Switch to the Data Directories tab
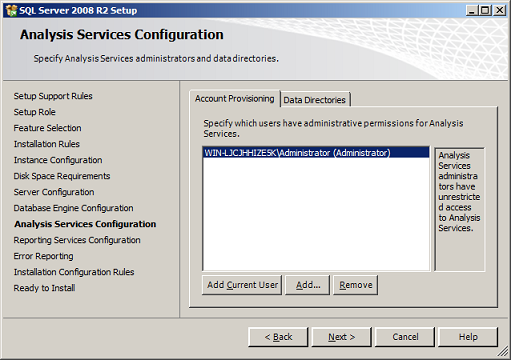The image size is (511, 360). coord(315,100)
